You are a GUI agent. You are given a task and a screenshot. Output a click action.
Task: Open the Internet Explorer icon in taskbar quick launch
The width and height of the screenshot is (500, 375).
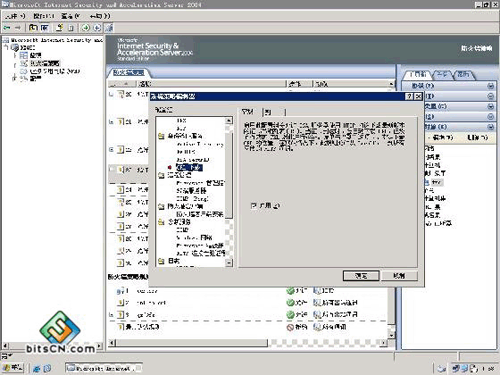coord(37,369)
